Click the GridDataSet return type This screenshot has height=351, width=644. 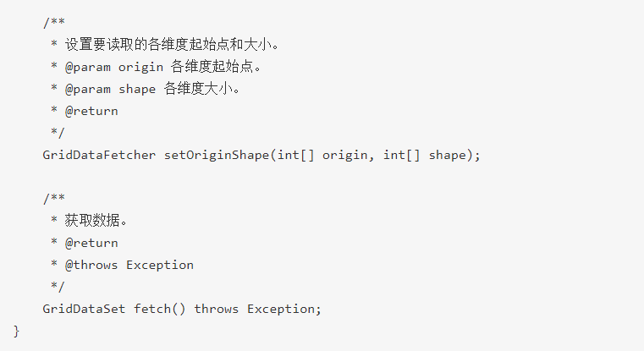pyautogui.click(x=85, y=309)
